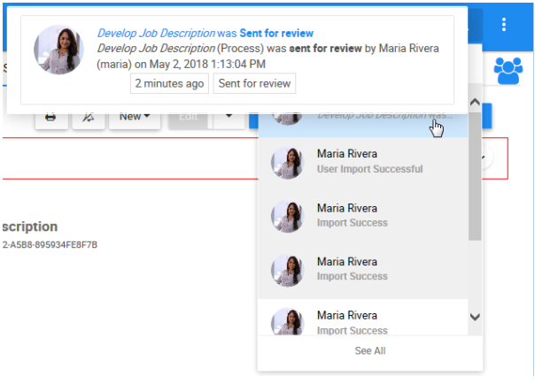Open the blue users group icon
Viewport: 535px width, 392px height.
point(508,71)
